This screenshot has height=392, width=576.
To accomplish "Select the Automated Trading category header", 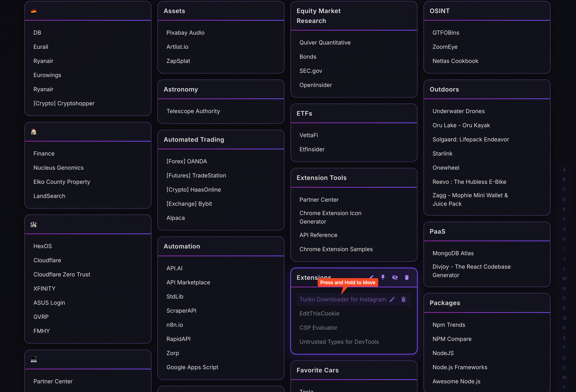I will pyautogui.click(x=194, y=140).
